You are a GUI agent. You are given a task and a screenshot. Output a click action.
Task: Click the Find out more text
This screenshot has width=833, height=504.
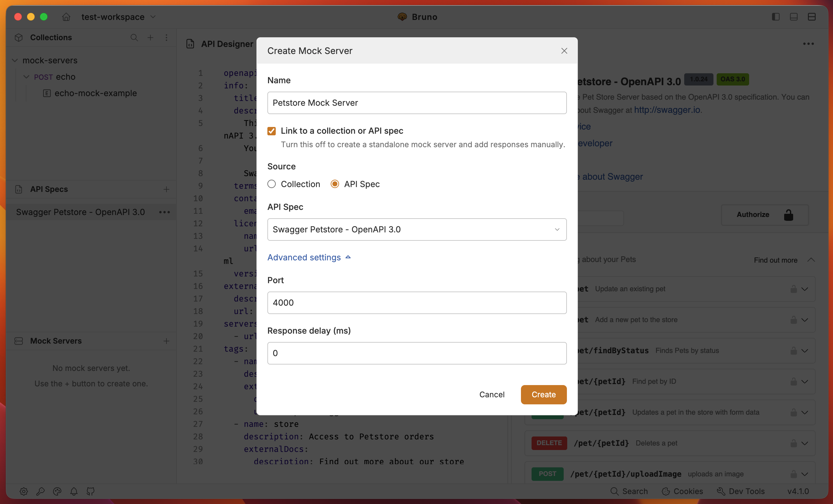pos(775,260)
